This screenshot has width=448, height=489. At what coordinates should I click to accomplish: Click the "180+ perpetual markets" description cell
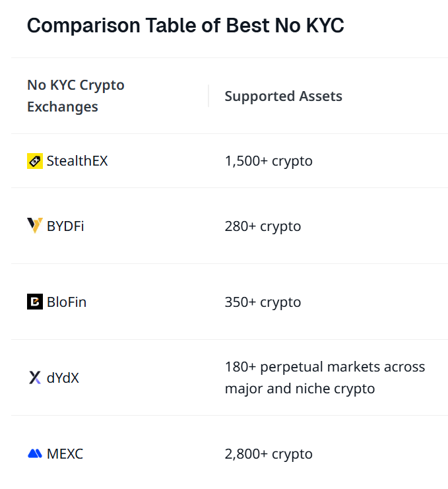pos(325,377)
